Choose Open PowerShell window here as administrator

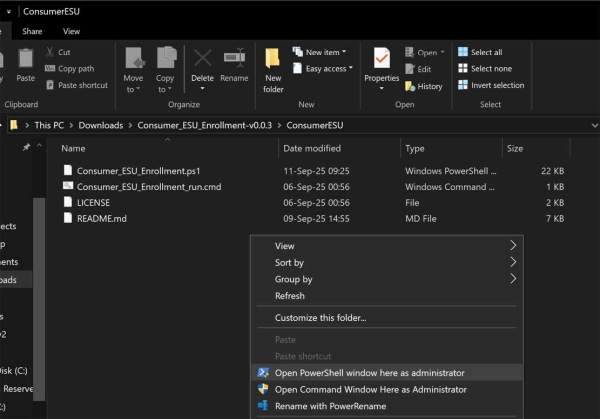tap(387, 373)
